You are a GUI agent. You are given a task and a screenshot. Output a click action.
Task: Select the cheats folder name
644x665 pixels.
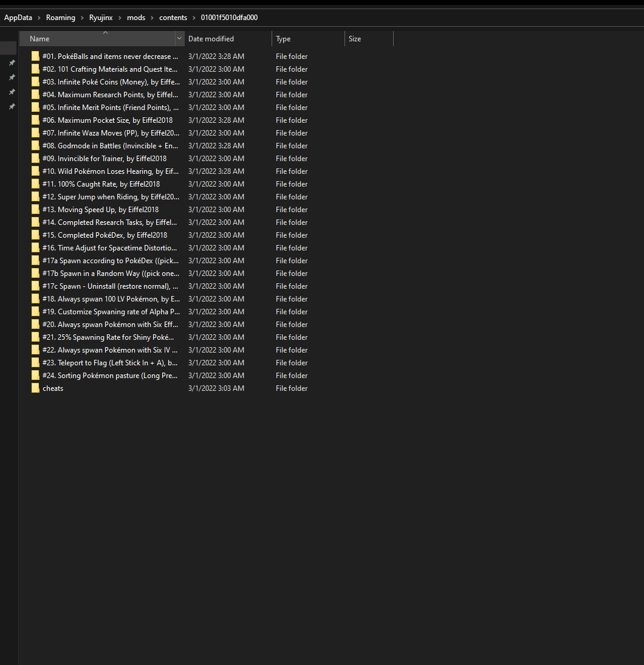[x=53, y=388]
